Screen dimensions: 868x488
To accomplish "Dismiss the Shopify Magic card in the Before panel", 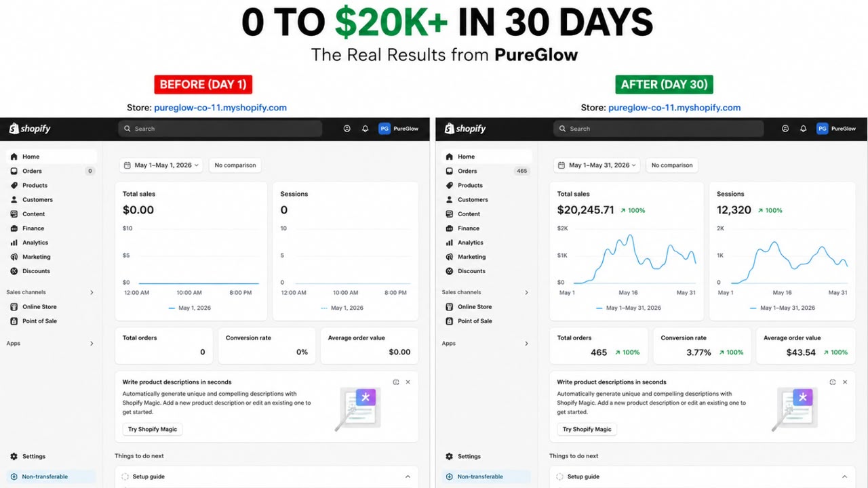I will click(408, 382).
